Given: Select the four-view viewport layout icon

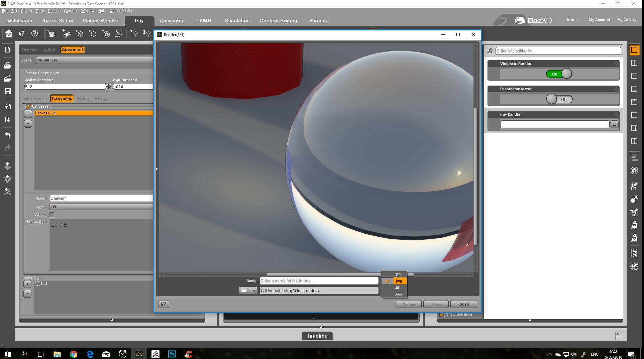Looking at the screenshot, I should 634,141.
